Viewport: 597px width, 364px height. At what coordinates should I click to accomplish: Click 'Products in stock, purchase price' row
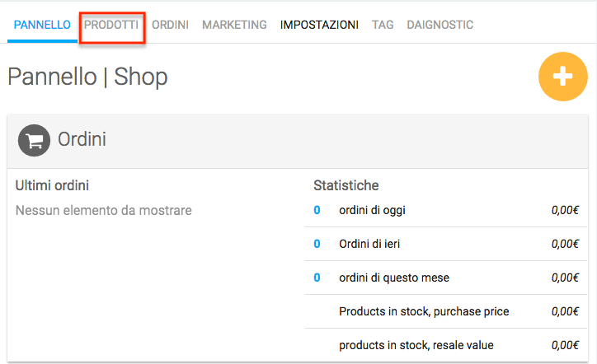(424, 312)
